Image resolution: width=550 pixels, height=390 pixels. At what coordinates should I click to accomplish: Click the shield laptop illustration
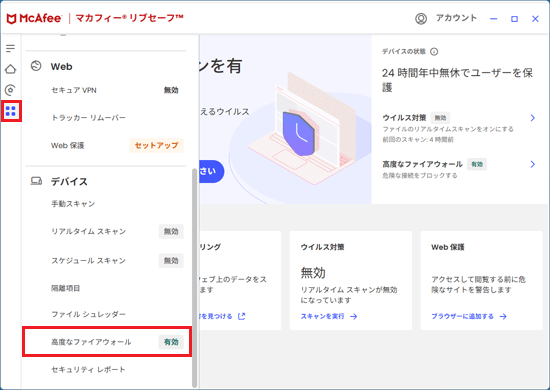pyautogui.click(x=301, y=130)
